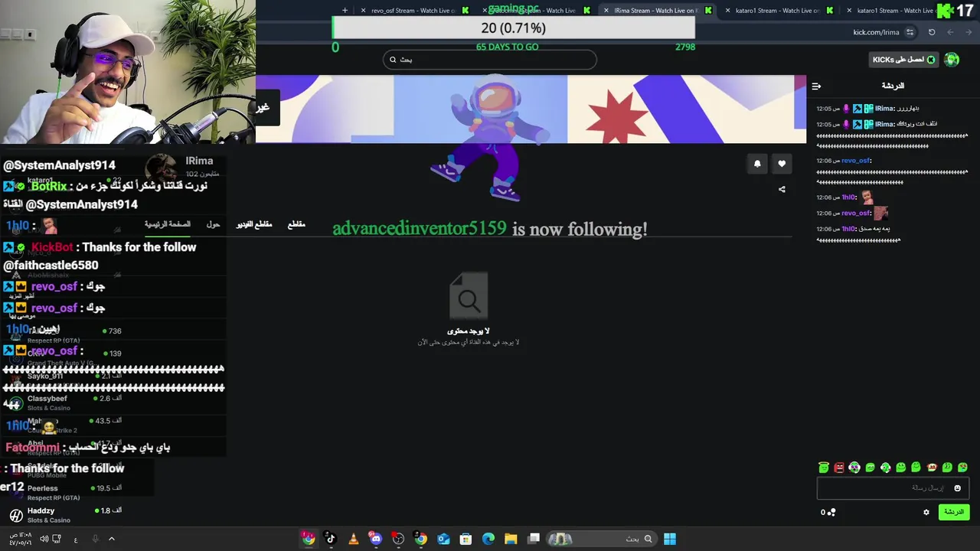The image size is (980, 551).
Task: Open VLC media player from the taskbar
Action: tap(353, 539)
